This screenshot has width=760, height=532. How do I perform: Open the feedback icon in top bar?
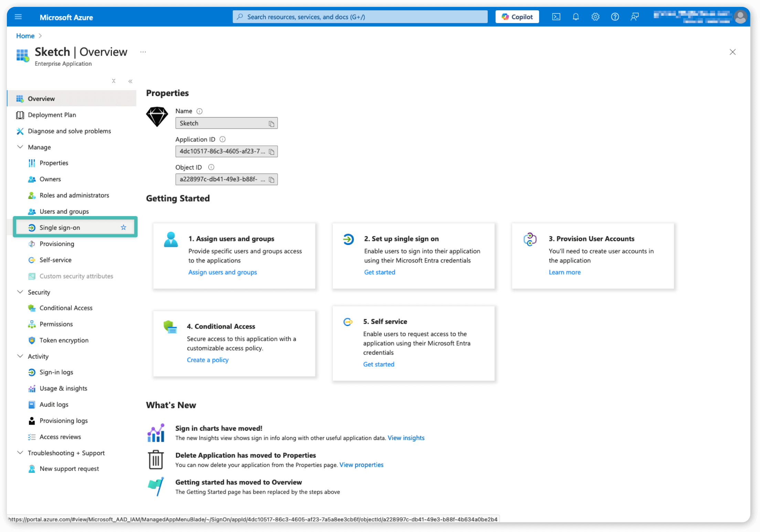pyautogui.click(x=634, y=17)
